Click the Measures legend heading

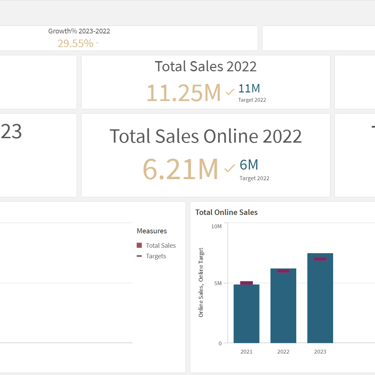point(152,231)
